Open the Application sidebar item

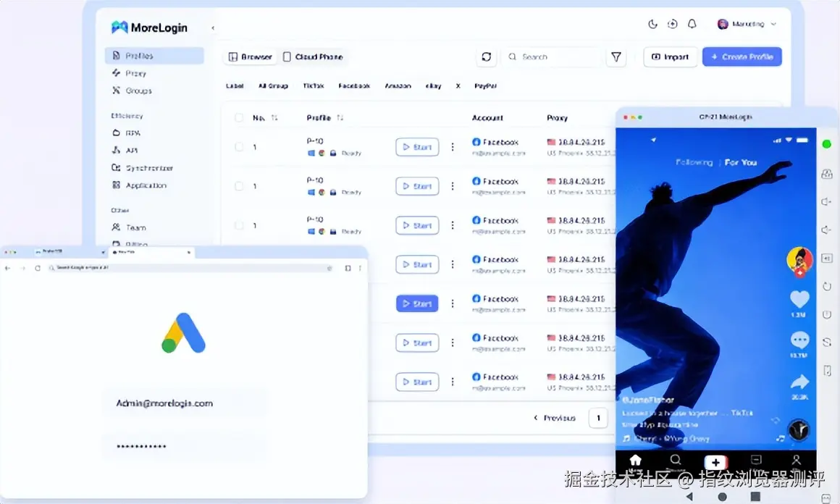point(139,185)
